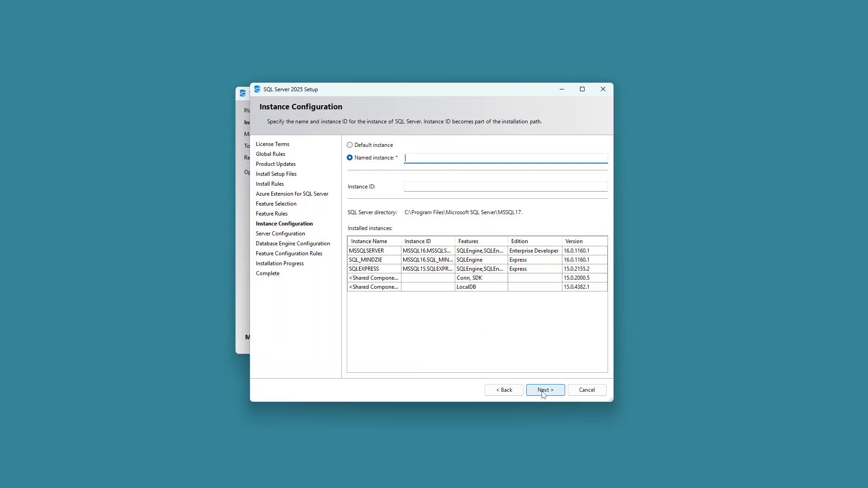
Task: Select the Installation Progress step
Action: [280, 263]
